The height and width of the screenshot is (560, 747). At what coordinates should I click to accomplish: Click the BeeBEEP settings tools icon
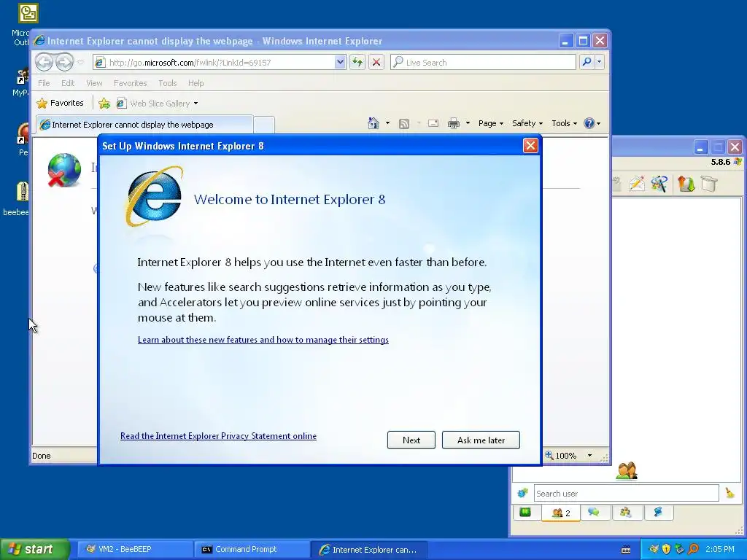(659, 184)
